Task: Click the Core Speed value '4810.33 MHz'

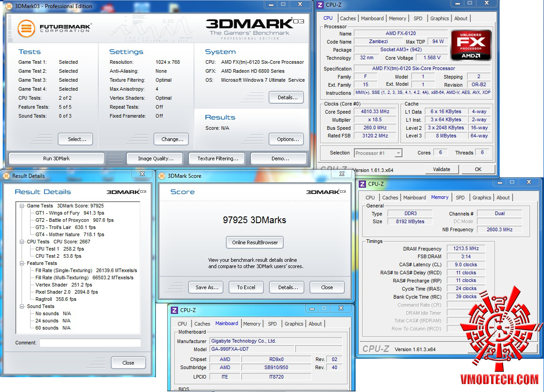Action: (x=375, y=112)
